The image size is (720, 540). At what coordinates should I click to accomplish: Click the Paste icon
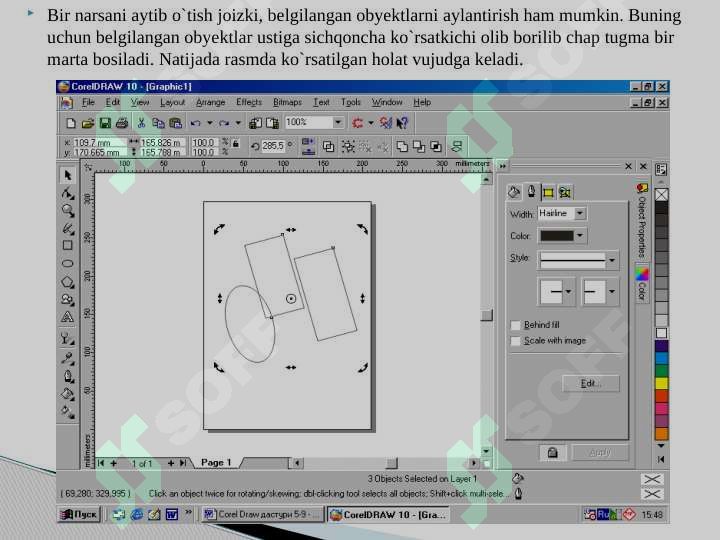tap(175, 123)
